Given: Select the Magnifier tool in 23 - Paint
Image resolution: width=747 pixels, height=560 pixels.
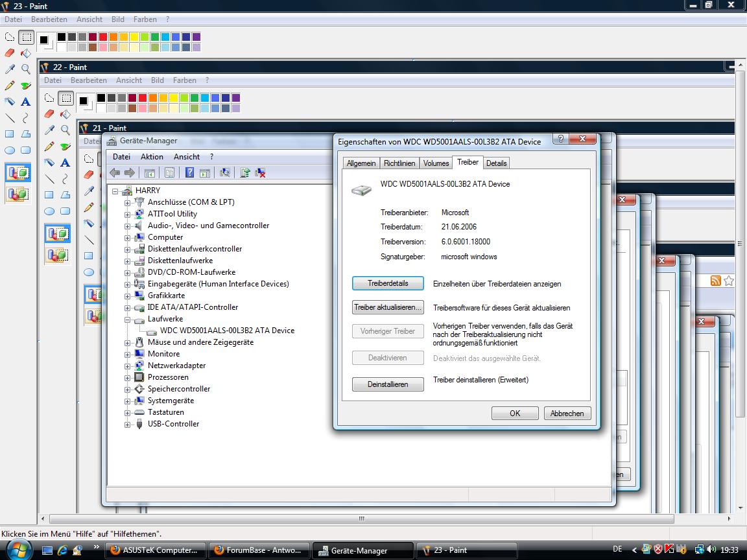Looking at the screenshot, I should click(x=26, y=69).
